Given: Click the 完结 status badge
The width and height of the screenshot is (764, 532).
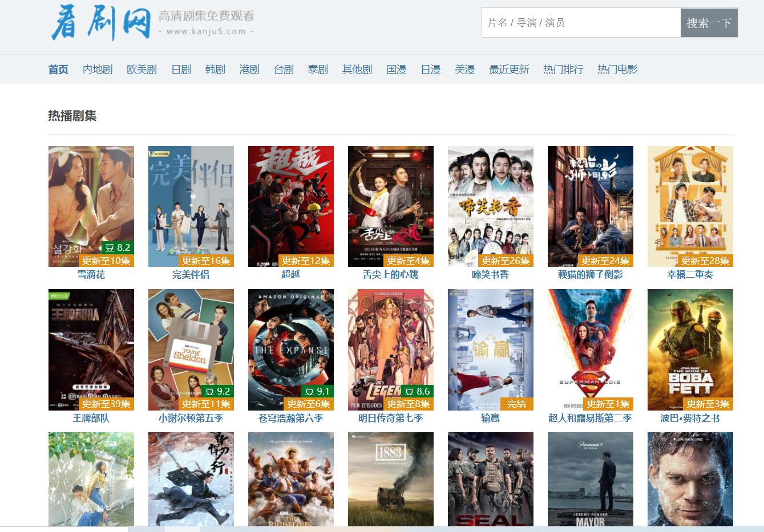Looking at the screenshot, I should (x=517, y=404).
